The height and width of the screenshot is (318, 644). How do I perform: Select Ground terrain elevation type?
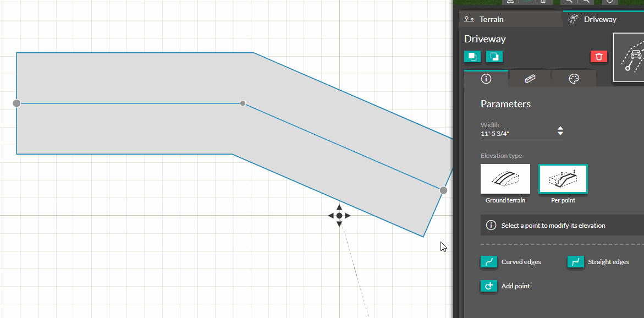(x=505, y=179)
